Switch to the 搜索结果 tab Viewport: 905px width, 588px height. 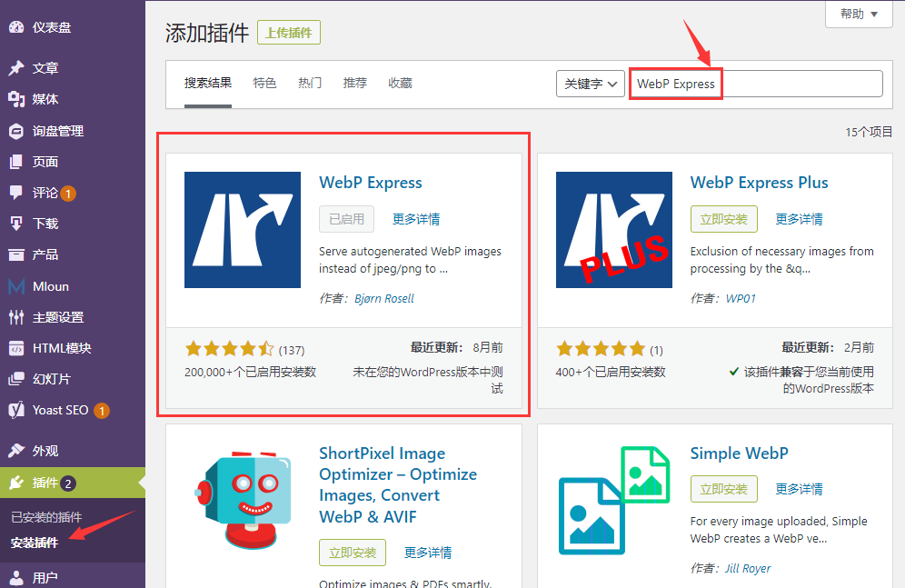pyautogui.click(x=208, y=83)
